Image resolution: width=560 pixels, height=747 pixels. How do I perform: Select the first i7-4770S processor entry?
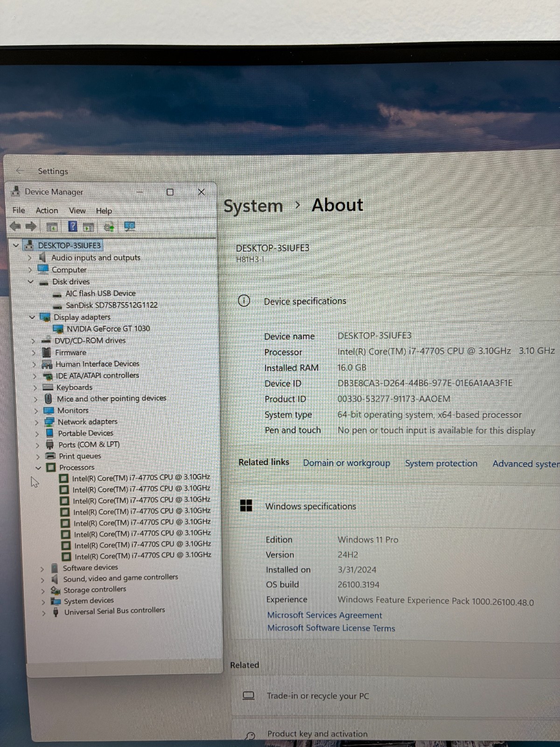click(141, 478)
